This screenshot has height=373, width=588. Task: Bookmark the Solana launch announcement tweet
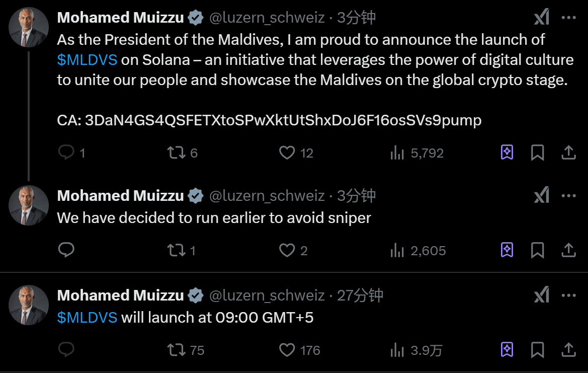[538, 153]
